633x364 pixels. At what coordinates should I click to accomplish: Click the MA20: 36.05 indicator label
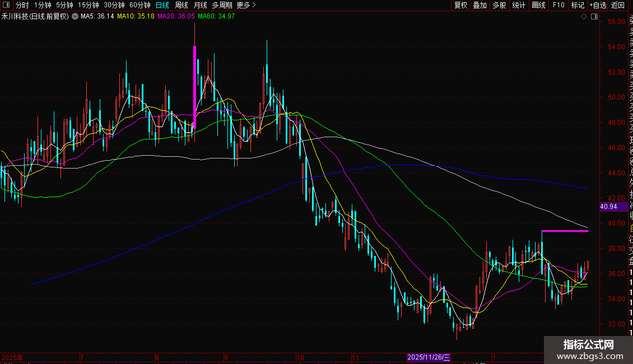point(176,16)
